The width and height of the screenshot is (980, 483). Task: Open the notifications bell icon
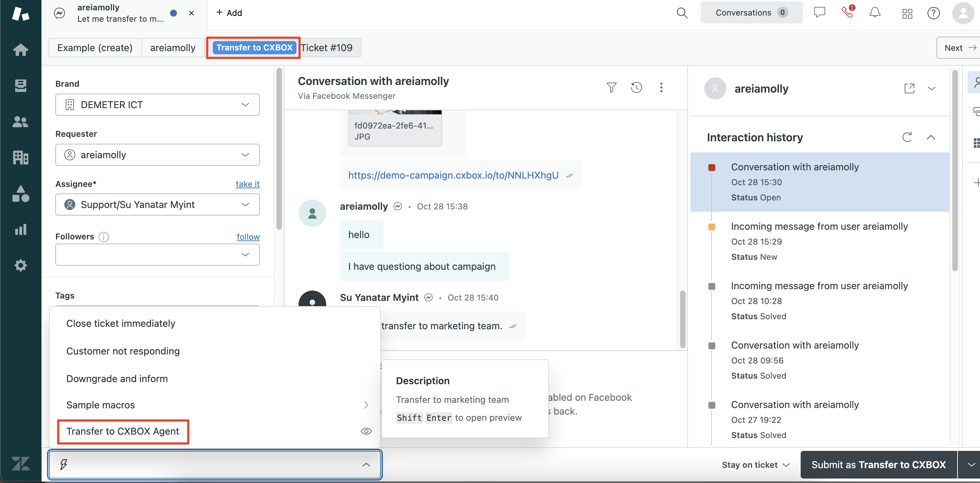click(875, 12)
